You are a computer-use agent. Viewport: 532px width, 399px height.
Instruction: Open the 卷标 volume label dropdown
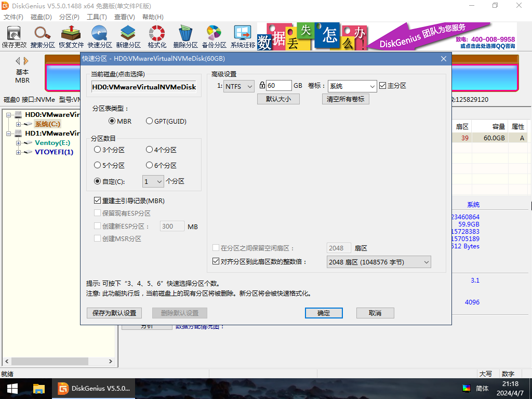tap(352, 86)
